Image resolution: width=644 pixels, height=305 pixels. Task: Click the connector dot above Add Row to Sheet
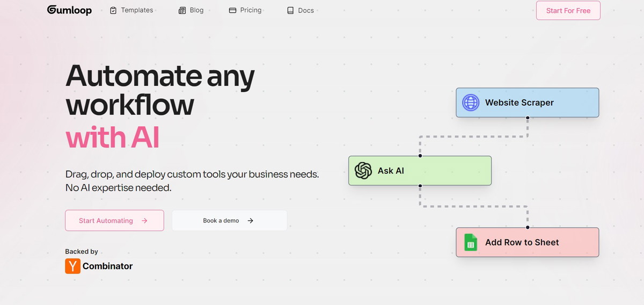(x=528, y=228)
